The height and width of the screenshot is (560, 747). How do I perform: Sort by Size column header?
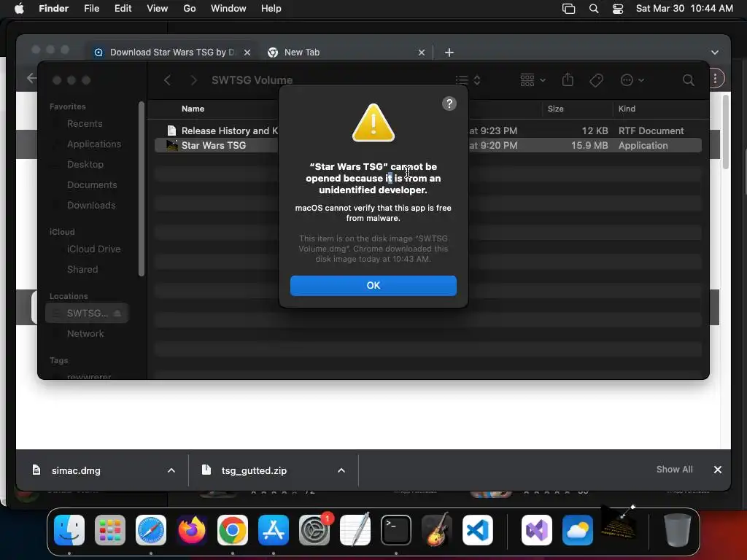[555, 109]
